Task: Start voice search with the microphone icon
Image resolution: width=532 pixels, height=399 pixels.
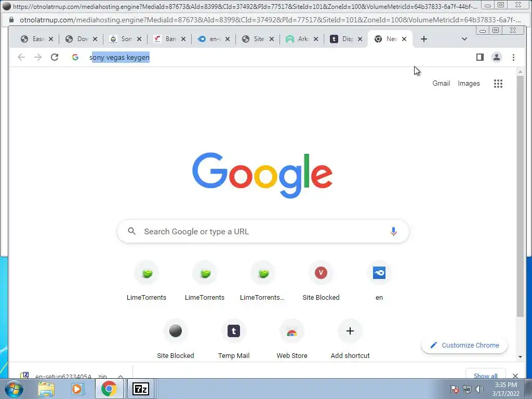Action: pos(393,231)
